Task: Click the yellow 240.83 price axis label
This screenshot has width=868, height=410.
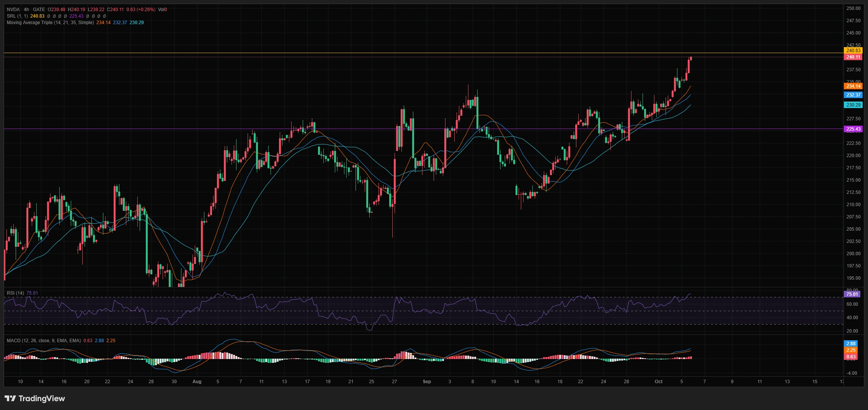Action: (853, 51)
